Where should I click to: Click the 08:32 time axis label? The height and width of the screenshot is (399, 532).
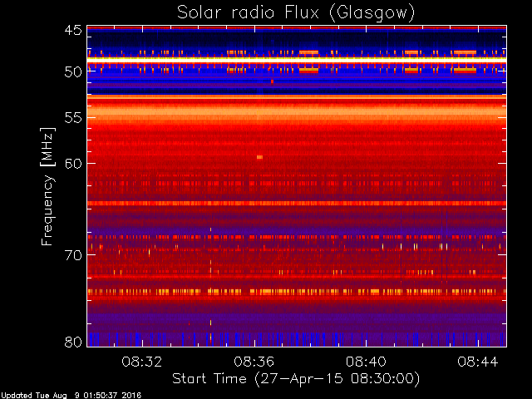[142, 362]
